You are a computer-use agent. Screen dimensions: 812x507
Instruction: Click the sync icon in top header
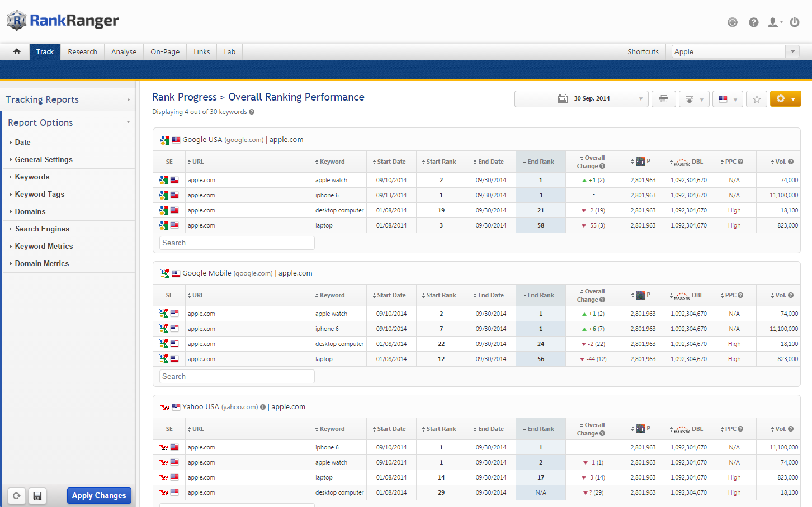click(732, 22)
